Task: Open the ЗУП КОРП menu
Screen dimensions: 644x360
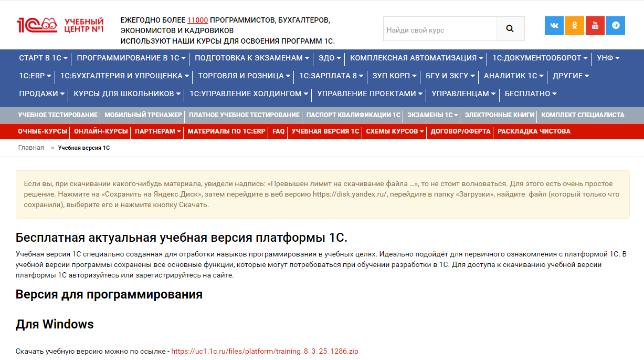Action: tap(395, 76)
